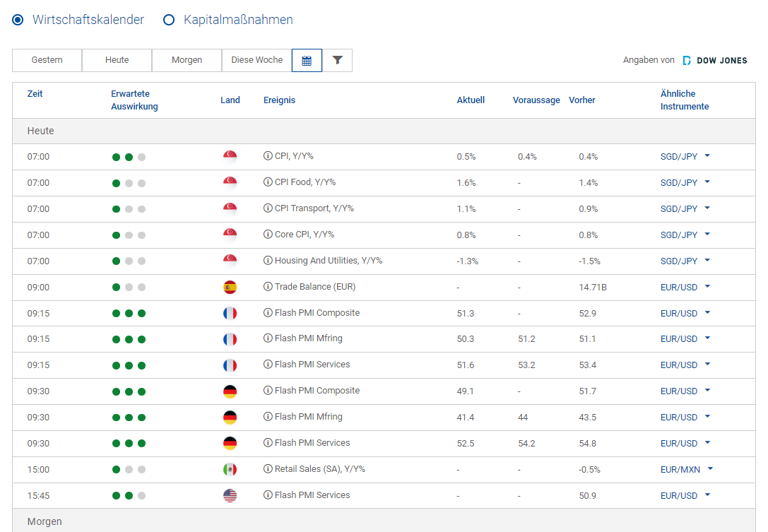Click the Ähnliche Instrumente column header

click(684, 100)
